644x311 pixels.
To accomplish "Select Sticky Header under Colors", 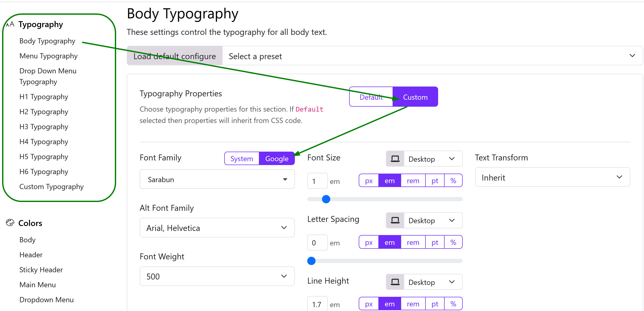I will point(41,269).
